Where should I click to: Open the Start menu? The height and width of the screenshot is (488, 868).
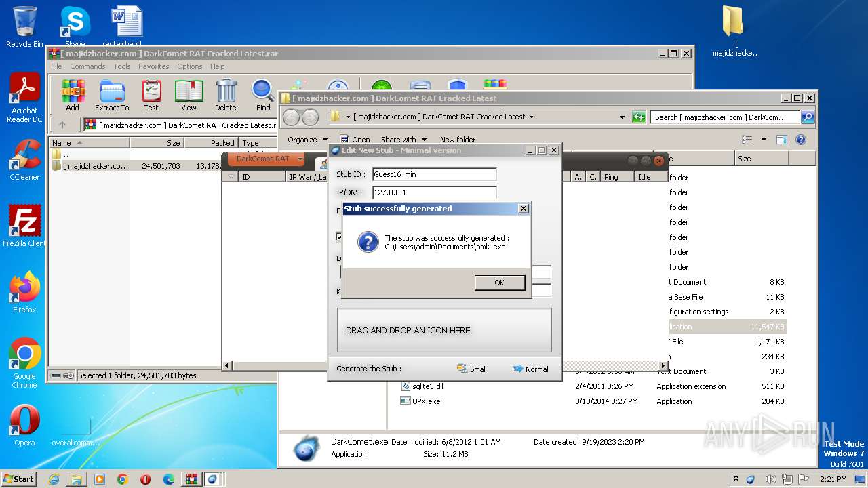pyautogui.click(x=18, y=479)
